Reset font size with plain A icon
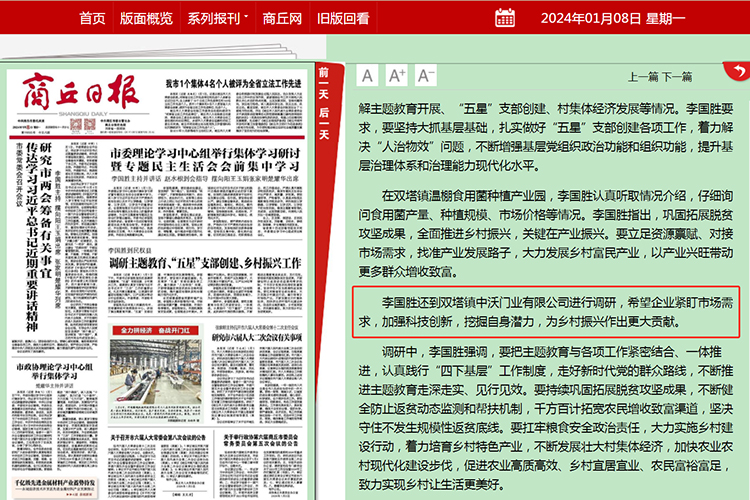Screen dimensions: 750x500 pyautogui.click(x=367, y=76)
